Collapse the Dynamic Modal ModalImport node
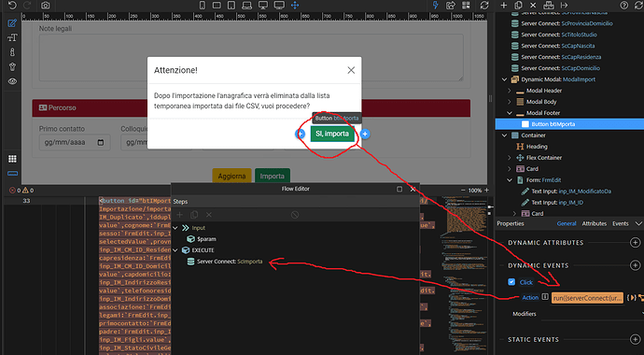The image size is (644, 355). click(x=504, y=79)
